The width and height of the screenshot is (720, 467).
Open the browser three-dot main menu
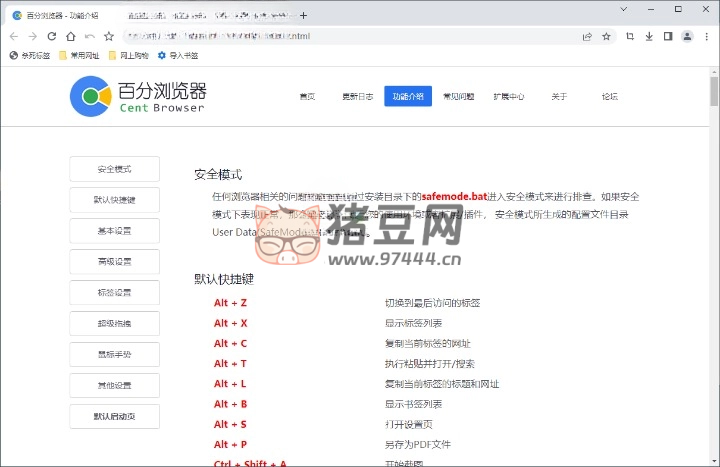click(707, 36)
